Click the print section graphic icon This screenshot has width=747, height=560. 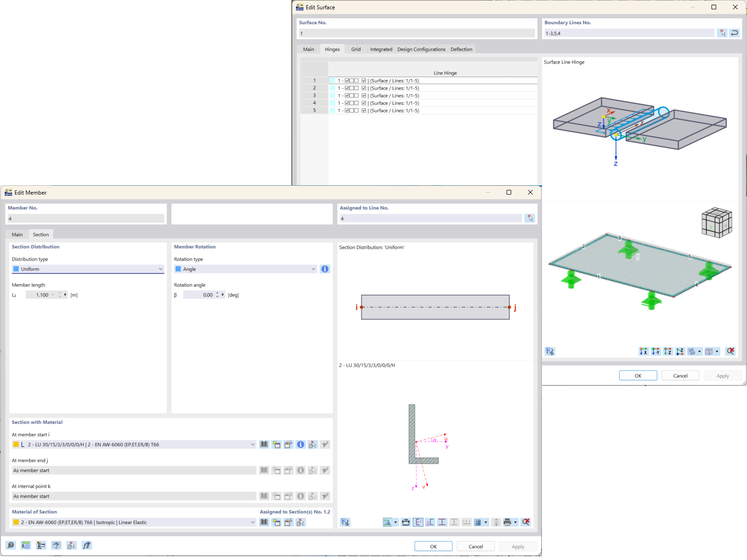point(507,522)
